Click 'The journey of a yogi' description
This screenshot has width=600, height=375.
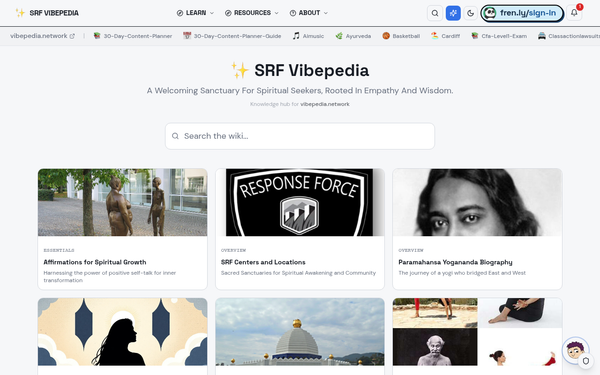tap(462, 273)
